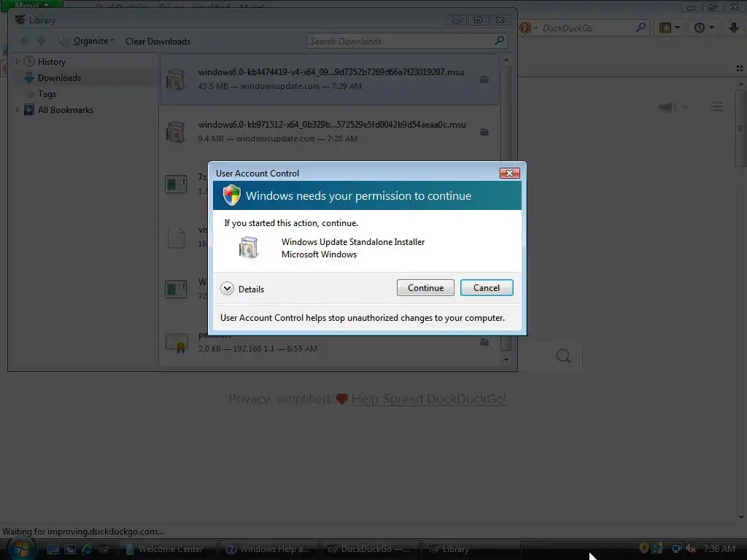747x560 pixels.
Task: Click Clear Downloads in Library toolbar
Action: [158, 42]
